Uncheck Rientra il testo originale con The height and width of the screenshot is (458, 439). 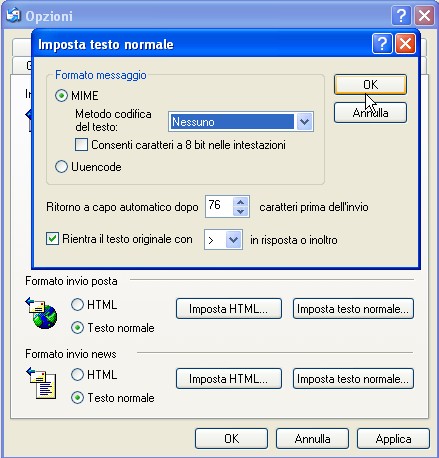click(x=52, y=239)
